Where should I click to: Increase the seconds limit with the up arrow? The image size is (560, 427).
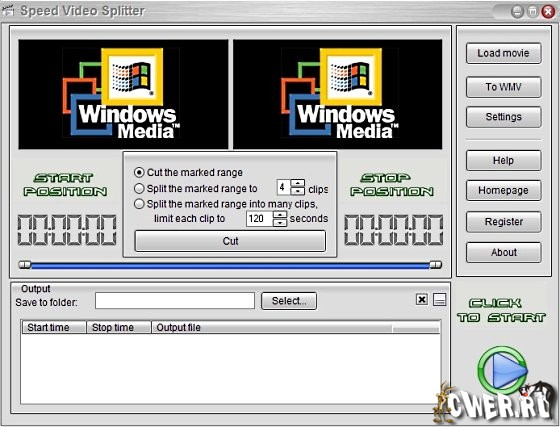coord(280,215)
